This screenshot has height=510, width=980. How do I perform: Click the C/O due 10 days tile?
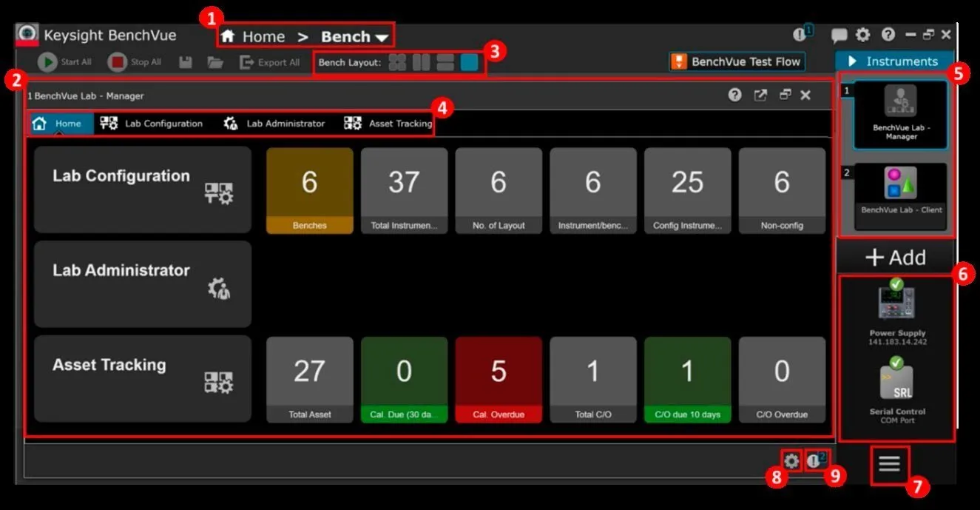(x=687, y=380)
